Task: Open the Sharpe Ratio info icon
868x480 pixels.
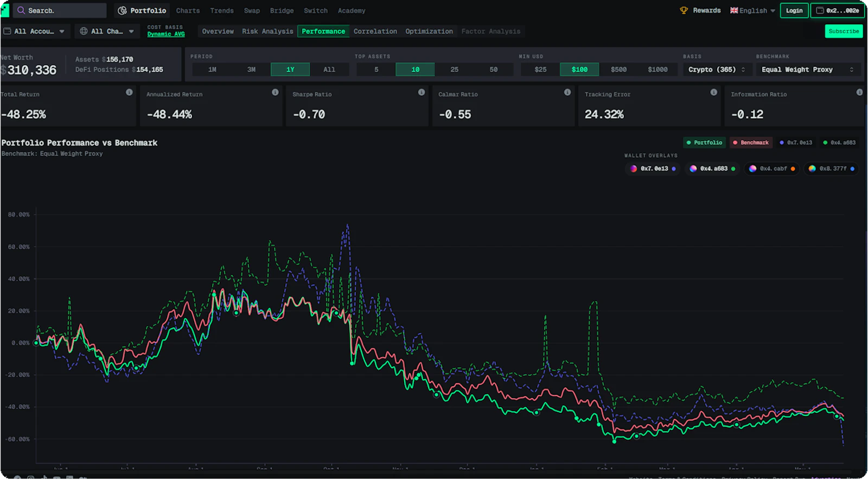Action: pyautogui.click(x=422, y=92)
